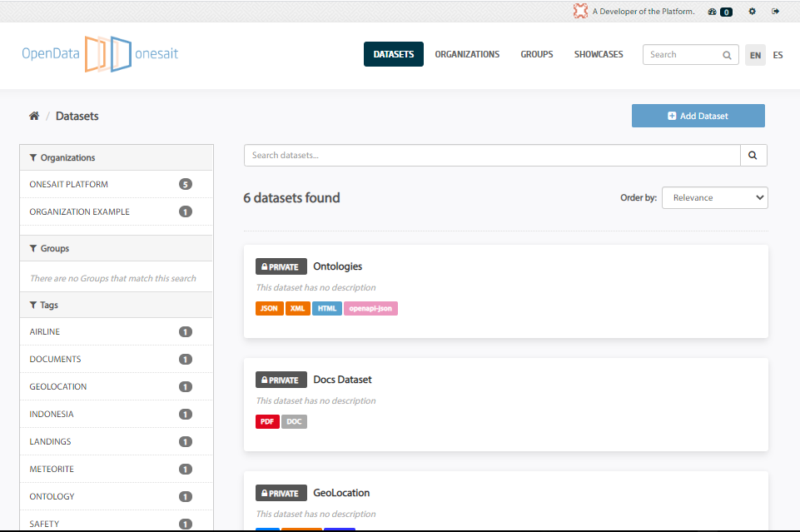800x532 pixels.
Task: Click the Private badge beside Ontologies
Action: point(281,266)
